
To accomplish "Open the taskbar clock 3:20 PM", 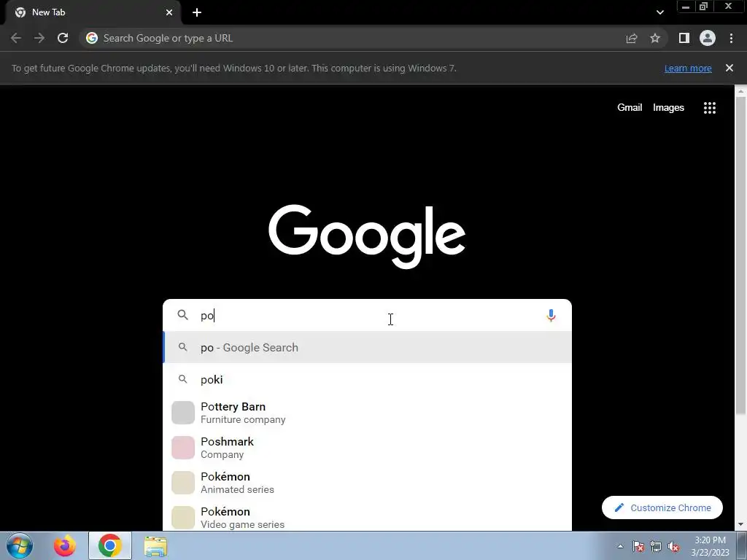I will [x=710, y=546].
